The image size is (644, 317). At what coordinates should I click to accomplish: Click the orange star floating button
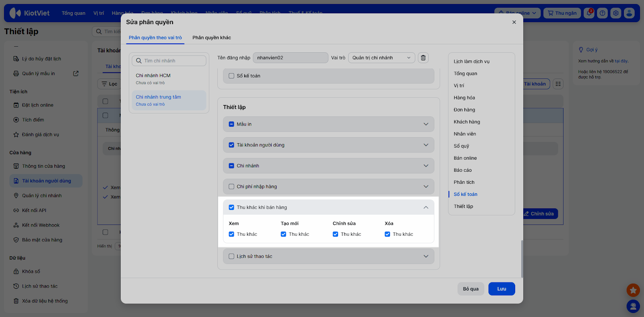click(x=633, y=290)
